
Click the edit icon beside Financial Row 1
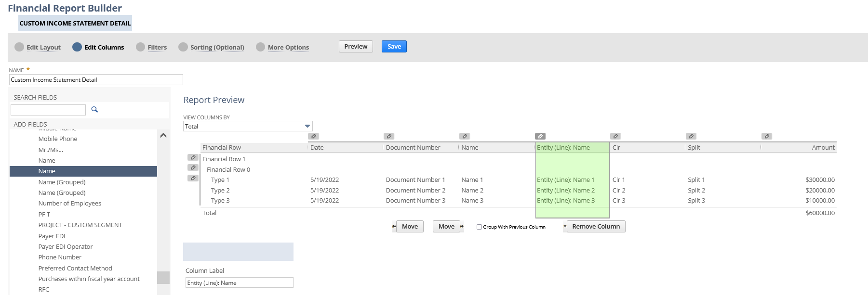click(x=193, y=157)
